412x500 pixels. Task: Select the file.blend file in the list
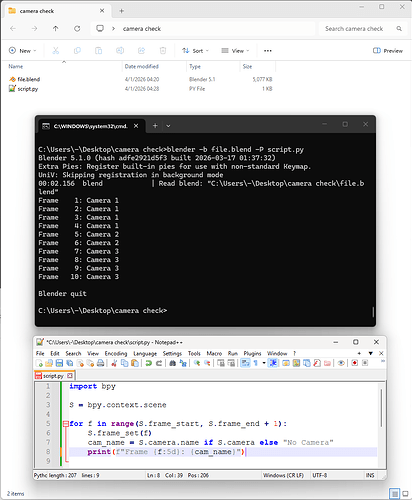click(x=140, y=79)
